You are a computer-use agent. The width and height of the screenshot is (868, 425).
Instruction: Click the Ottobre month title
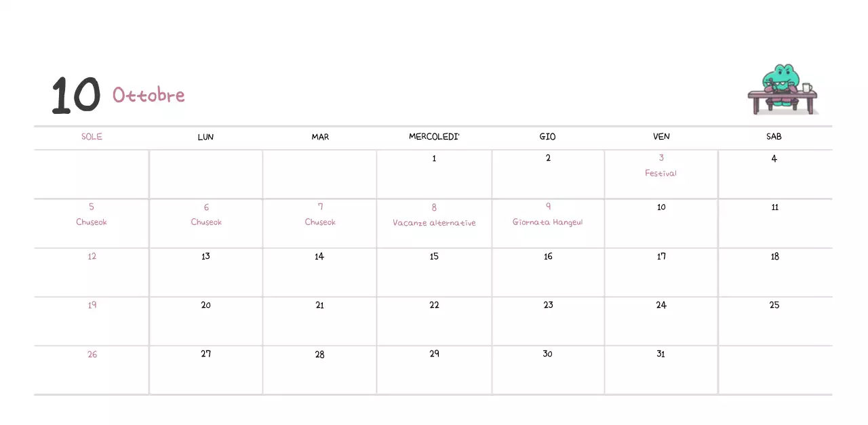[149, 95]
